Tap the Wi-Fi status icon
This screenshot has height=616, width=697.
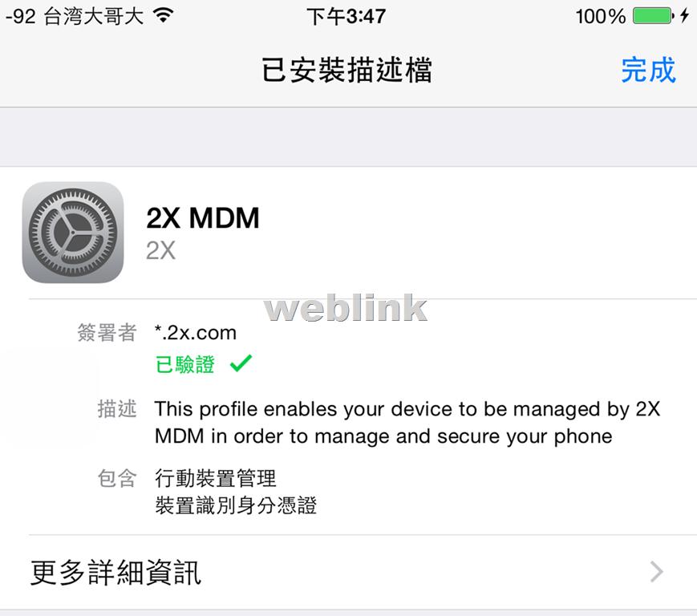[x=163, y=16]
